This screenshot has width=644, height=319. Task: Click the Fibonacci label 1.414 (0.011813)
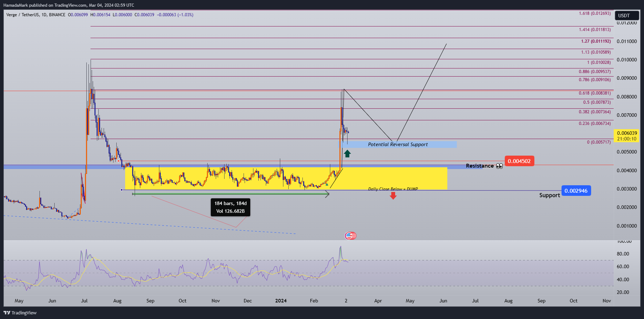595,30
